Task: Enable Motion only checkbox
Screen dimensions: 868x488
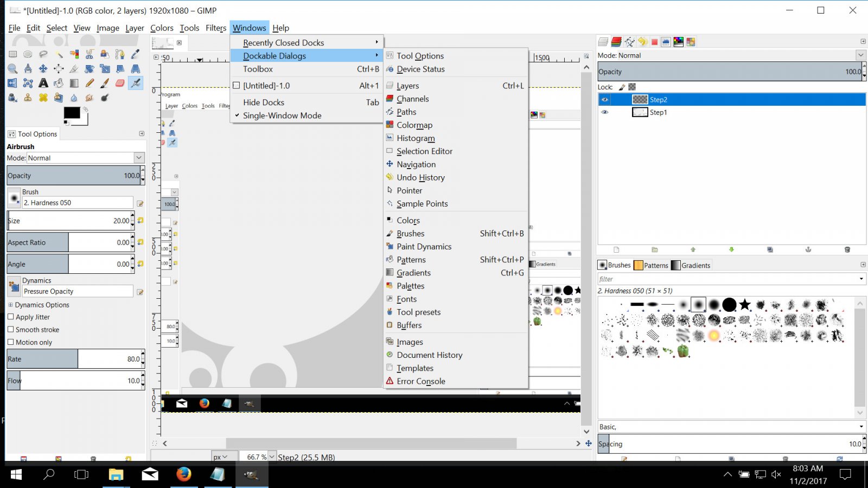Action: 10,342
